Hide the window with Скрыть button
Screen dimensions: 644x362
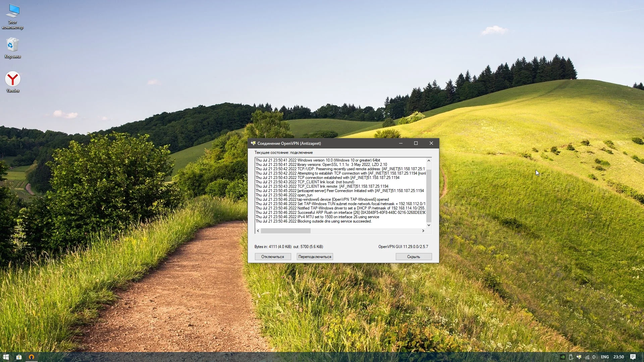[x=413, y=257]
